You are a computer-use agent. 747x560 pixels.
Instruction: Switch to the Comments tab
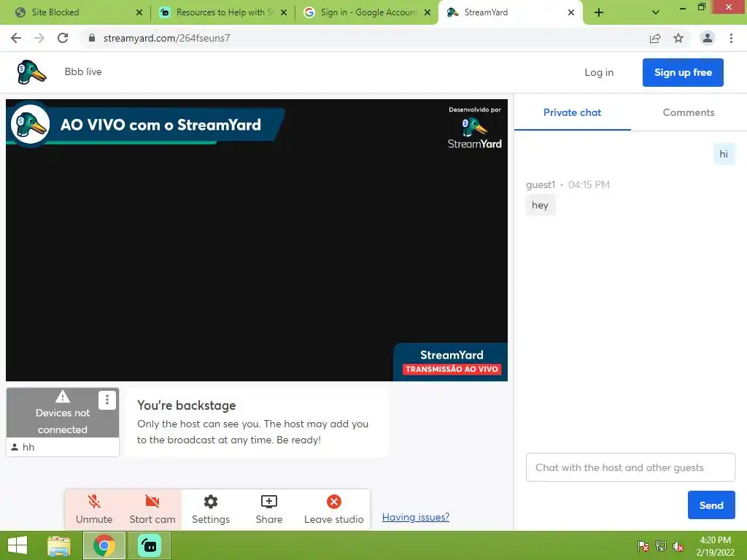(x=689, y=112)
